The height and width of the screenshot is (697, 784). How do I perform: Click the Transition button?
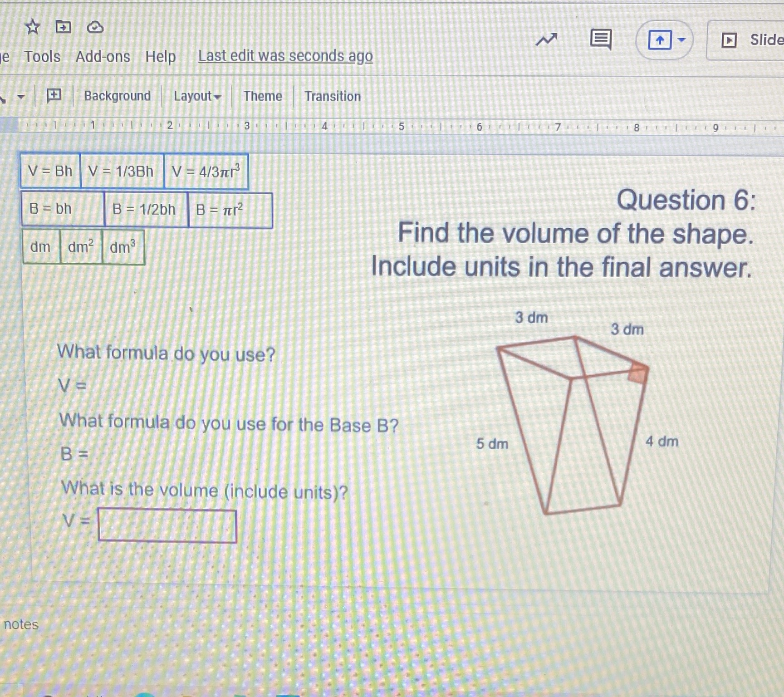(x=333, y=96)
